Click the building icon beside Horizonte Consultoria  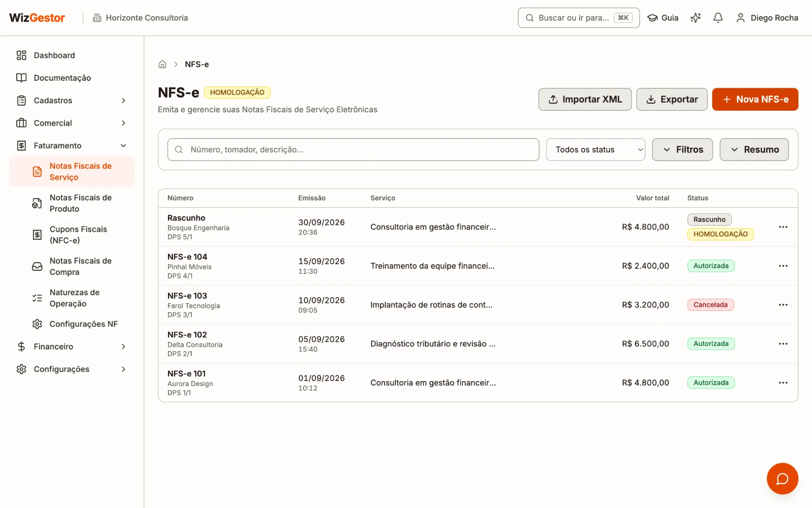pyautogui.click(x=97, y=18)
